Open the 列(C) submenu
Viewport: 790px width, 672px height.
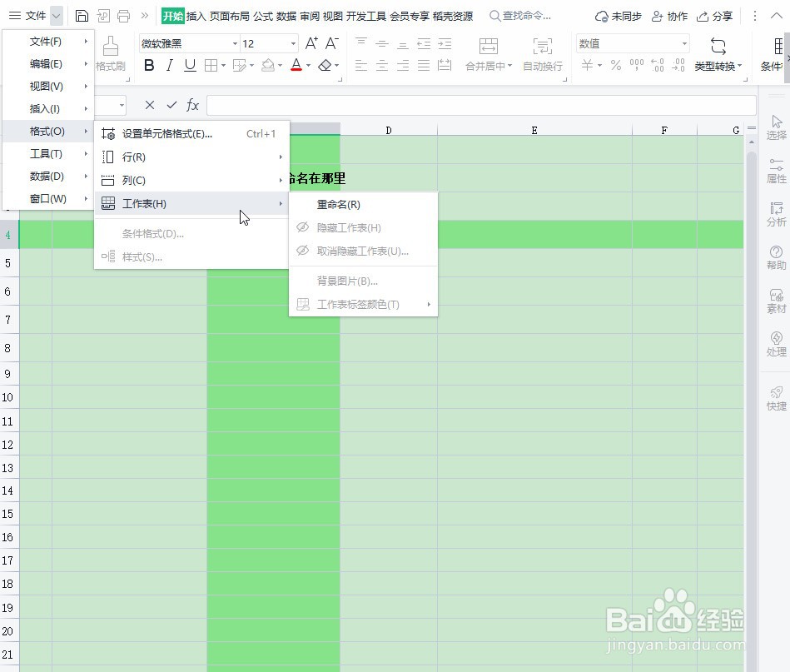tap(192, 181)
